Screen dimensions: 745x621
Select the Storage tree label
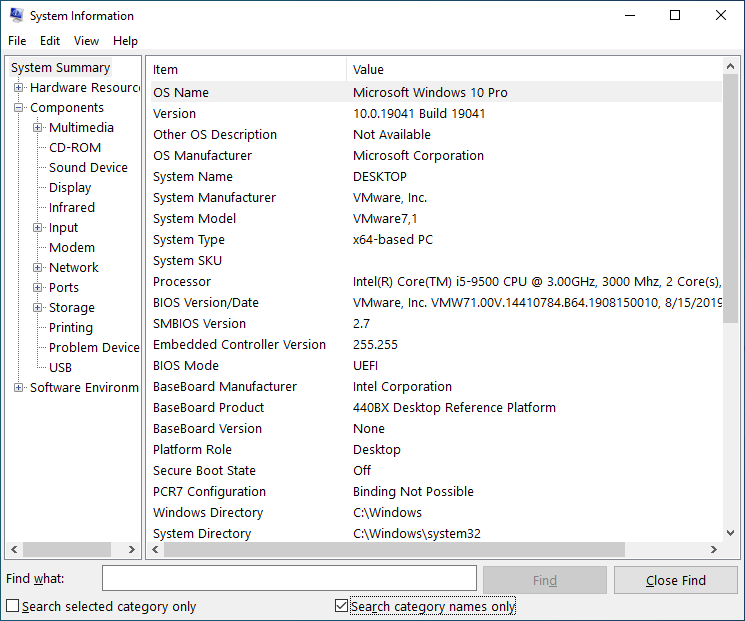click(x=72, y=307)
